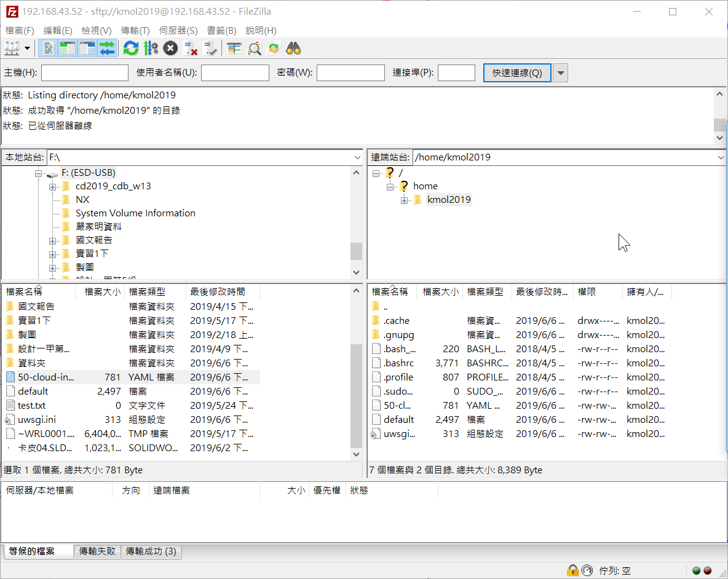Open the 書籤(B) menu
The image size is (728, 579).
(x=221, y=31)
